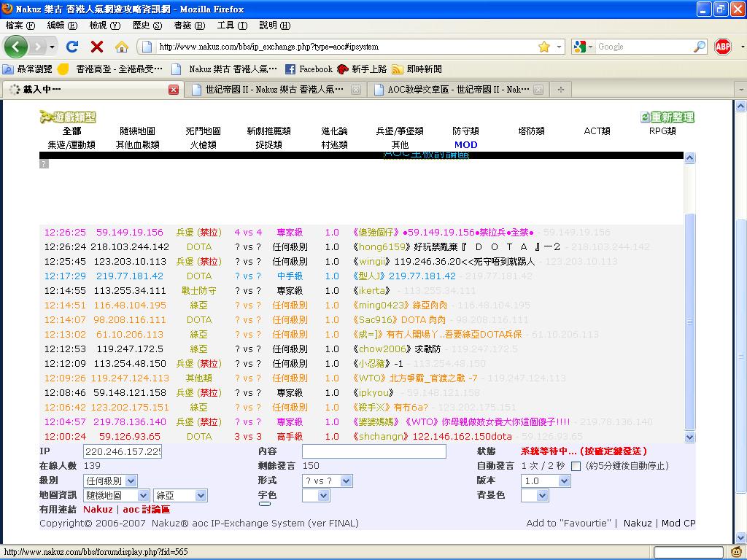Screen dimensions: 747x560
Task: Click the browser back arrow button
Action: coord(16,47)
